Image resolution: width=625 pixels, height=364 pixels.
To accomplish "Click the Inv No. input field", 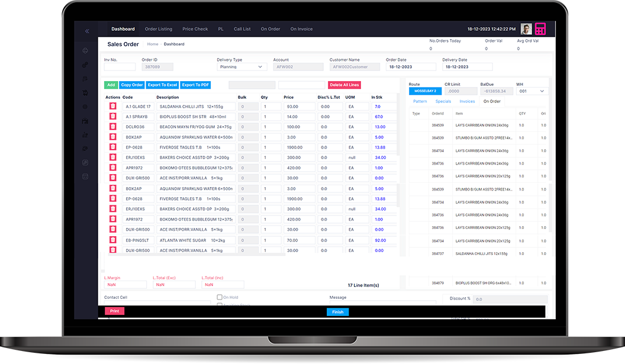I will [120, 67].
